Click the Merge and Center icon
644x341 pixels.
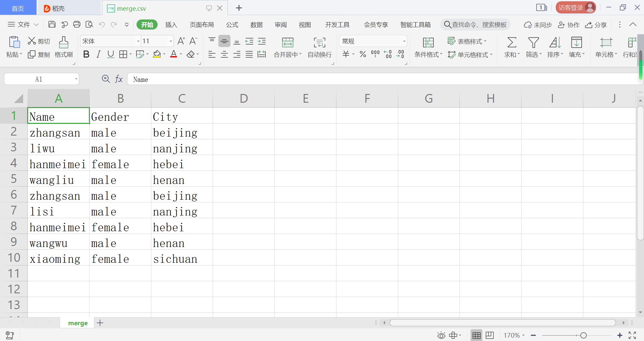[287, 42]
